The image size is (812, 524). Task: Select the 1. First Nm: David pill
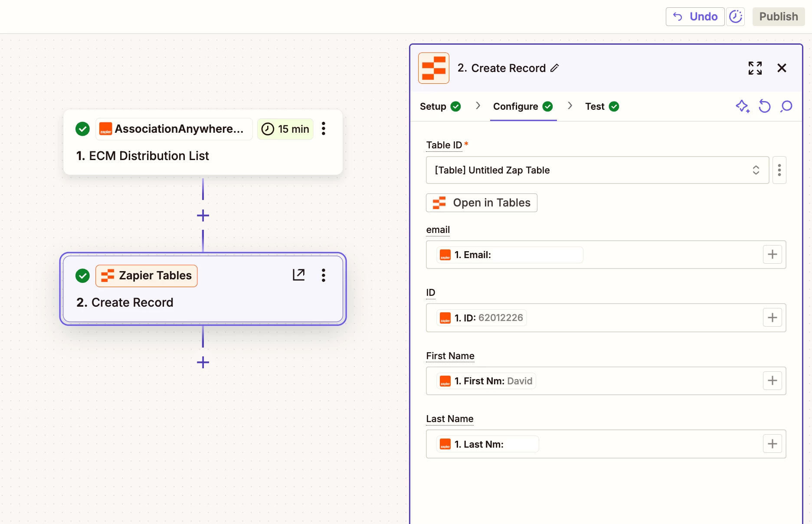pyautogui.click(x=486, y=381)
